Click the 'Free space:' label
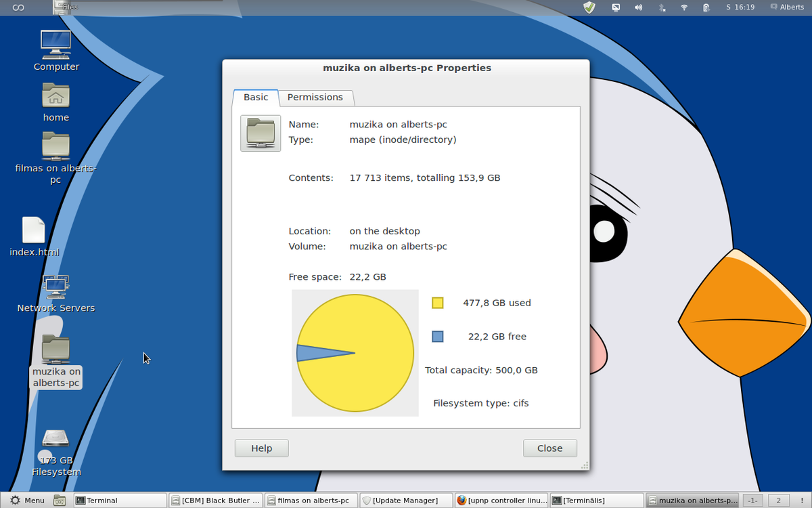The image size is (812, 508). [316, 277]
